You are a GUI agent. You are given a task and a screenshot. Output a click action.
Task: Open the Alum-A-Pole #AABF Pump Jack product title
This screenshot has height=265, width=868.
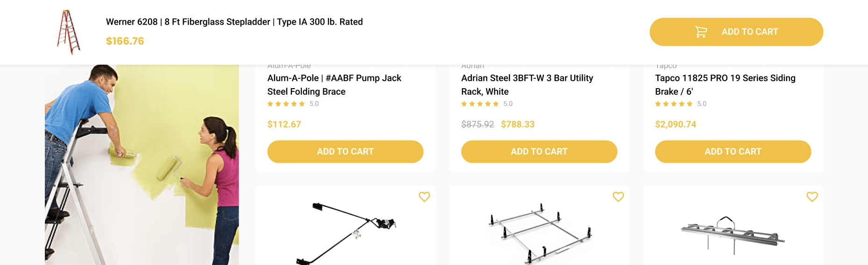click(x=334, y=85)
